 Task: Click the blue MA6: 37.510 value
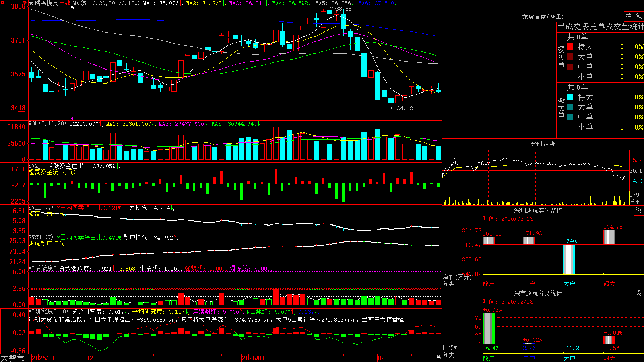click(376, 3)
